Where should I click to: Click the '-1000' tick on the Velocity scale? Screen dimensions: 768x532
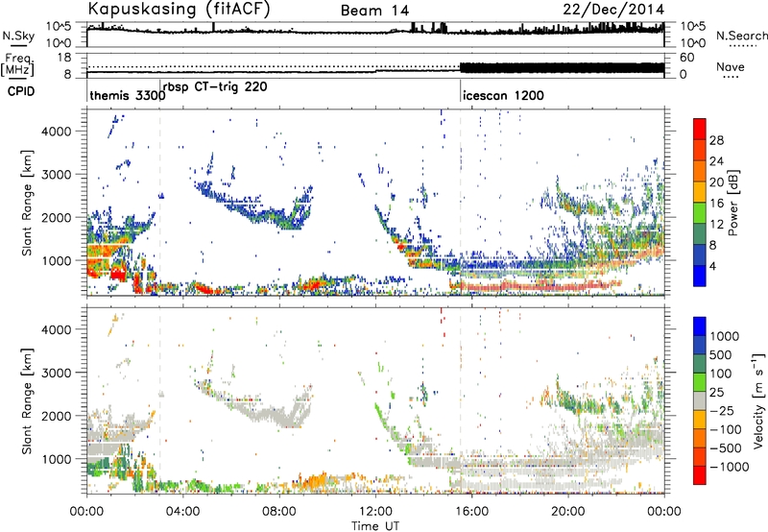tap(729, 467)
